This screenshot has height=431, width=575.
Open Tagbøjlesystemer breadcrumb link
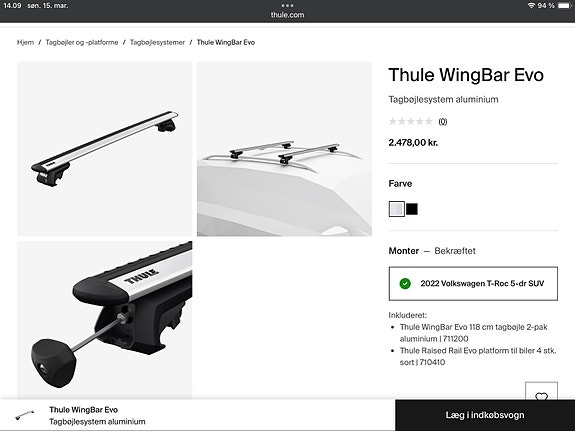pyautogui.click(x=157, y=42)
